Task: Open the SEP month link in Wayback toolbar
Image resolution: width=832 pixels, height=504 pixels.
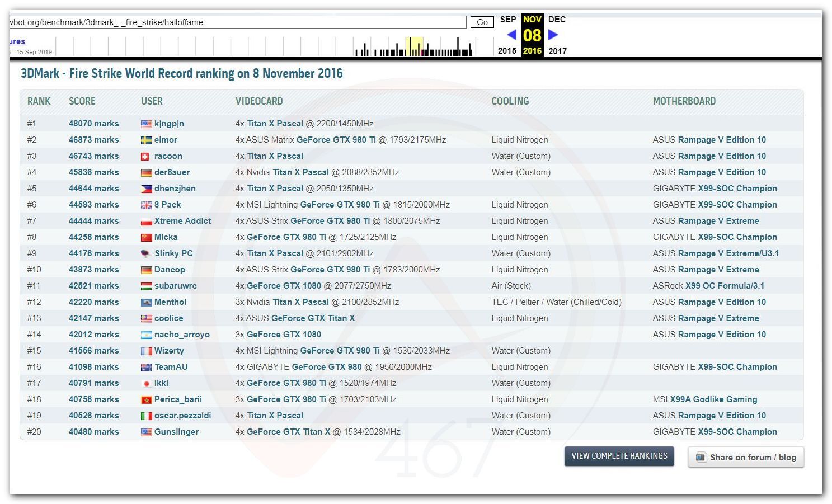Action: point(508,20)
